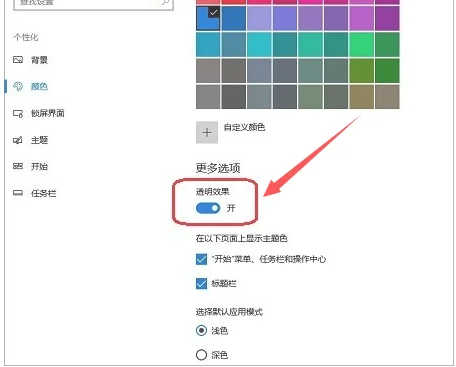The image size is (456, 367).
Task: Select the deep purple swatch ending checkmark row
Action: tap(387, 18)
